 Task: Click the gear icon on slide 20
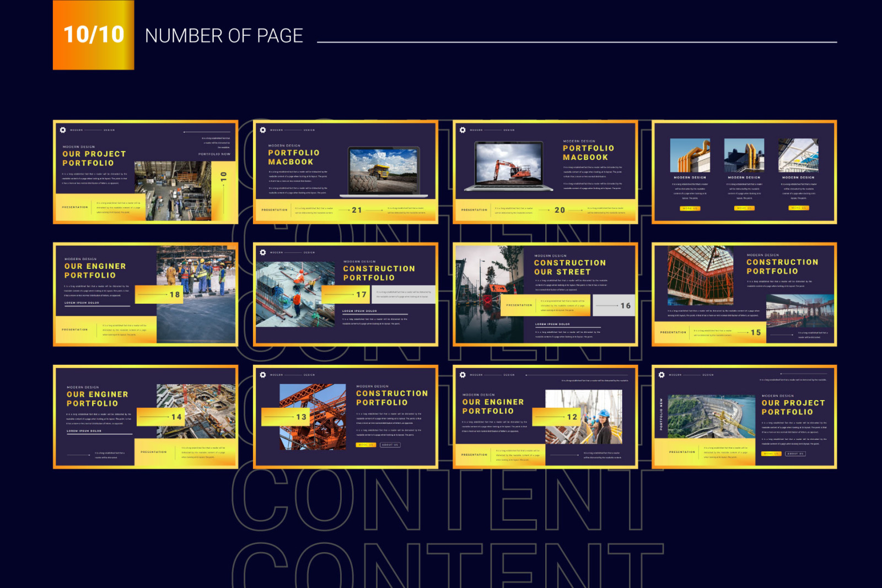tap(462, 130)
